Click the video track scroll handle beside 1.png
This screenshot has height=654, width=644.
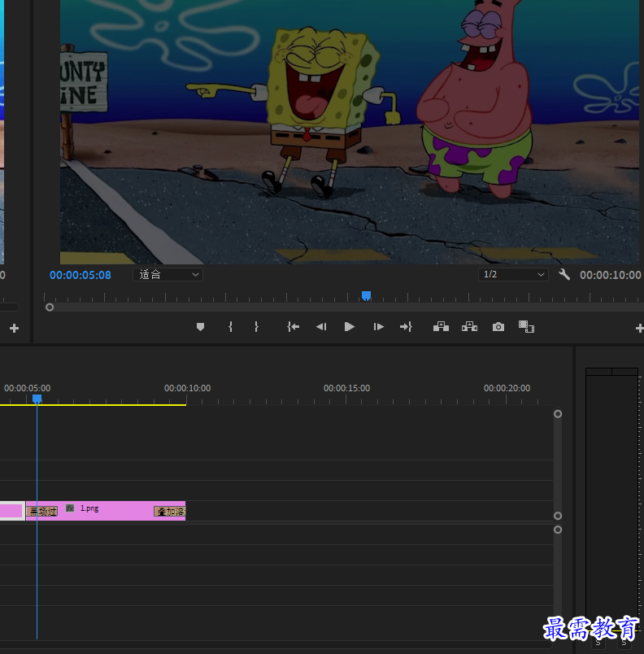pyautogui.click(x=558, y=516)
